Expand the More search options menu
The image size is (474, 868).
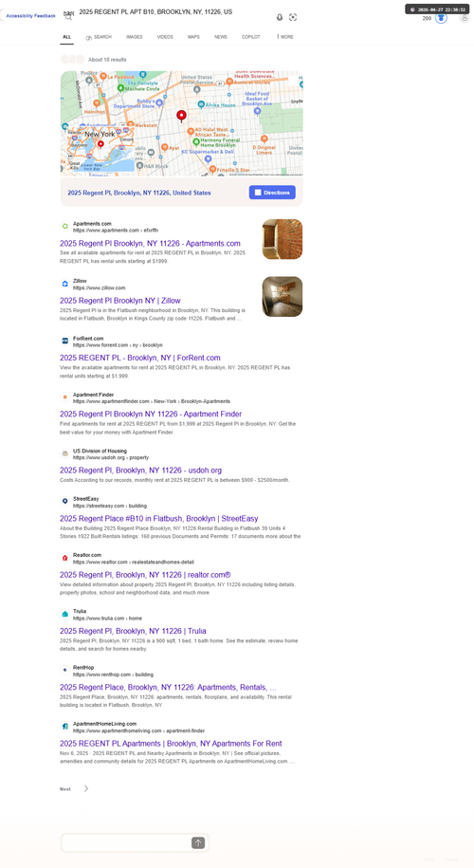(284, 37)
